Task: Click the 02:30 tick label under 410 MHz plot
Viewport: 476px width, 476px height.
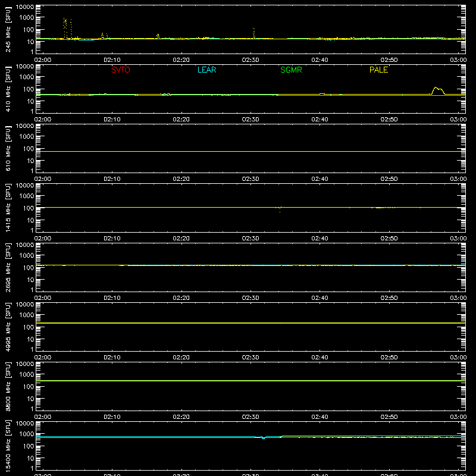Action: click(250, 120)
